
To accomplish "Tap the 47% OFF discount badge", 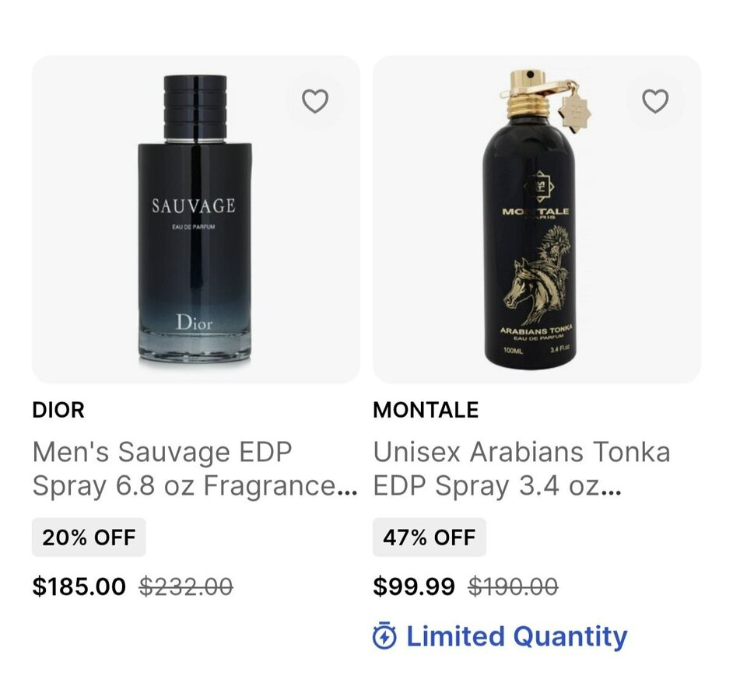I will click(429, 537).
